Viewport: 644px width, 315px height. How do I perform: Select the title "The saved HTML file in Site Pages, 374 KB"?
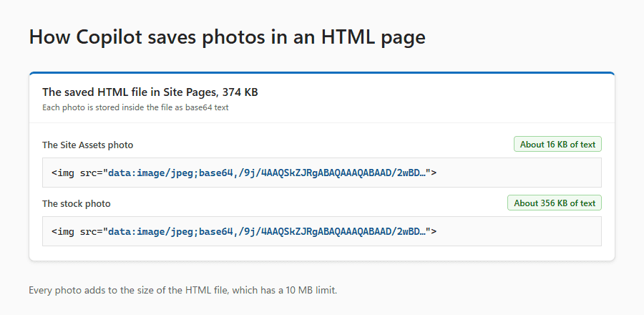coord(150,92)
